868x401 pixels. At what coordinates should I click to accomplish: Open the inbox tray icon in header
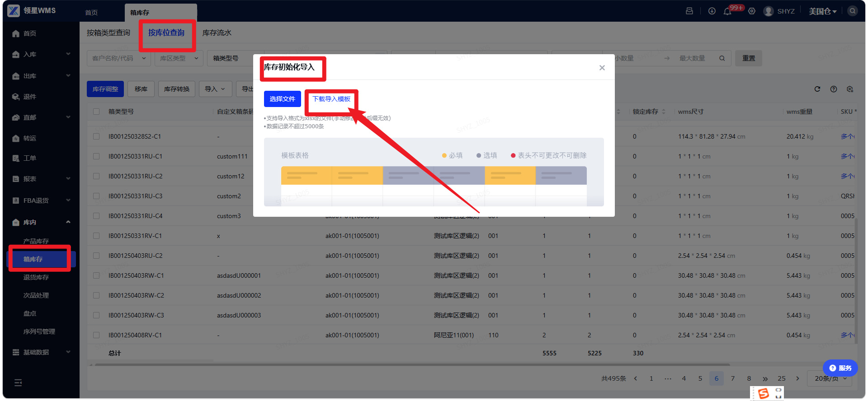(x=689, y=11)
